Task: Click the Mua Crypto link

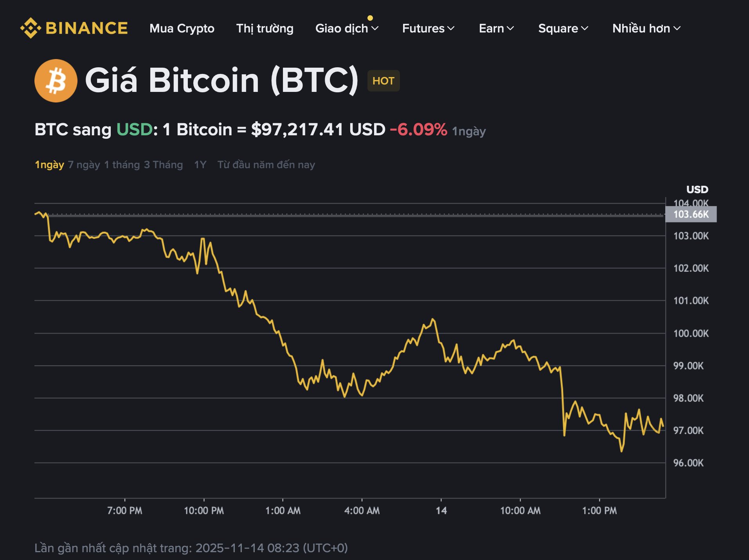Action: point(182,29)
